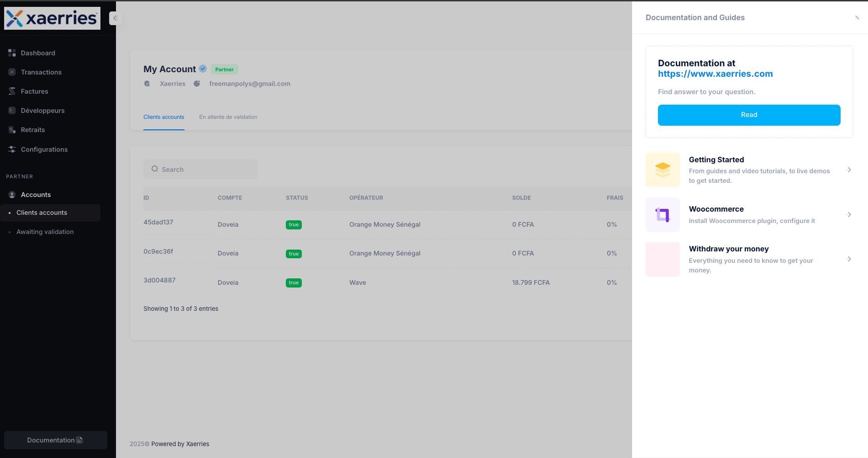
Task: Select the Transactions icon in sidebar
Action: click(x=11, y=72)
